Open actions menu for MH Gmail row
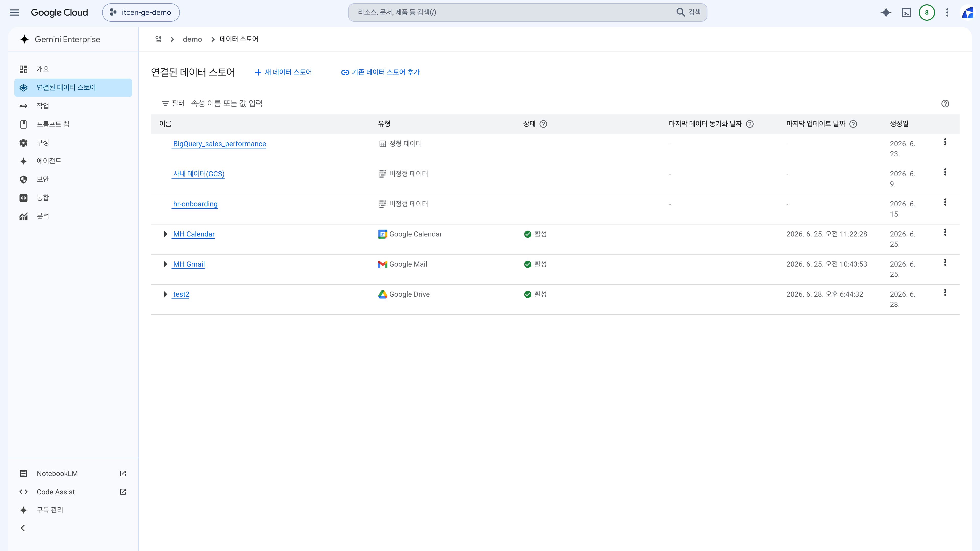Image resolution: width=980 pixels, height=551 pixels. [x=945, y=262]
